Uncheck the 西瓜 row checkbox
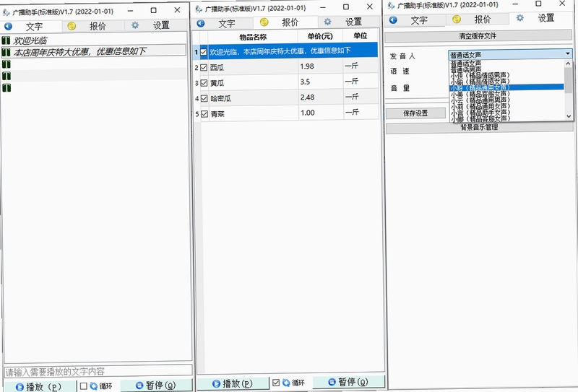Viewport: 578px width, 392px height. click(204, 67)
